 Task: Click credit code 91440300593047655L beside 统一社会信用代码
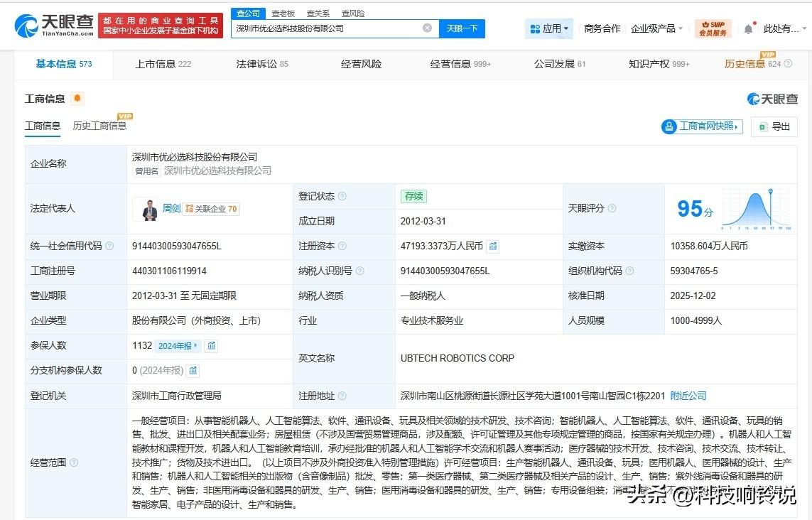(x=177, y=246)
